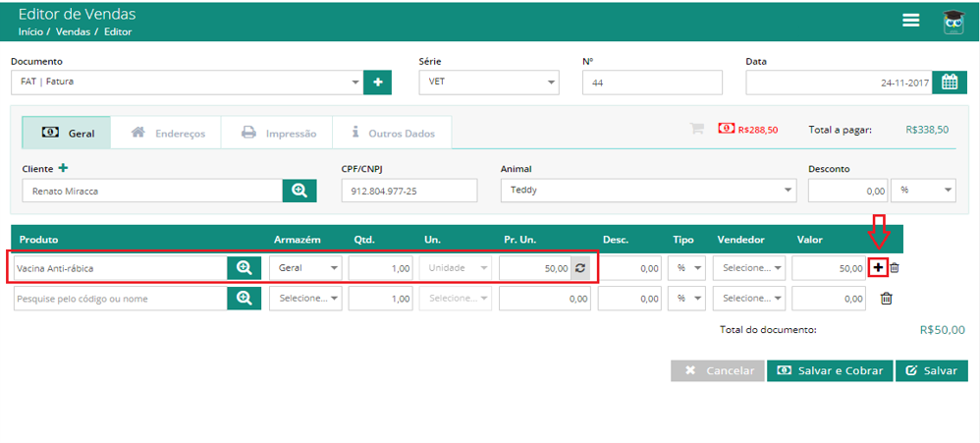Screen dimensions: 980x443
Task: Delete the empty second row trash icon
Action: [x=886, y=299]
